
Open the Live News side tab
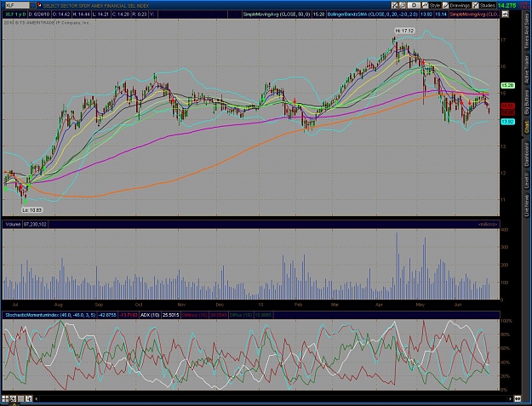(527, 205)
